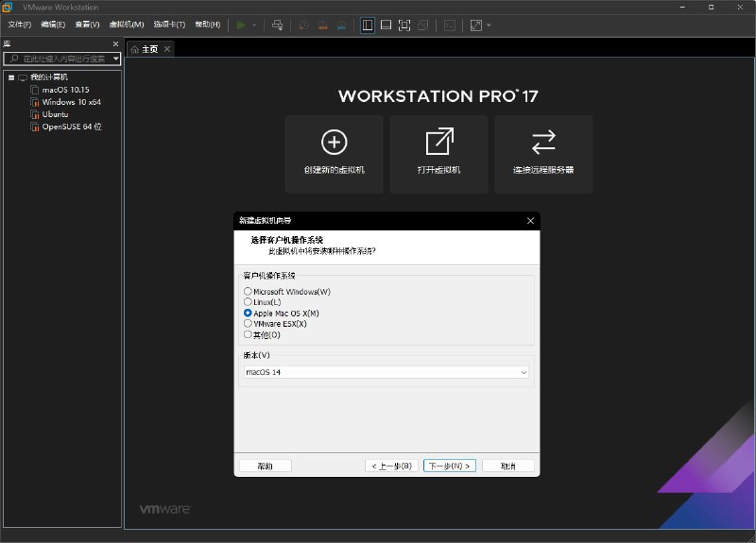Select the OpenSUSE 64 位 virtual machine
756x543 pixels.
click(x=72, y=127)
